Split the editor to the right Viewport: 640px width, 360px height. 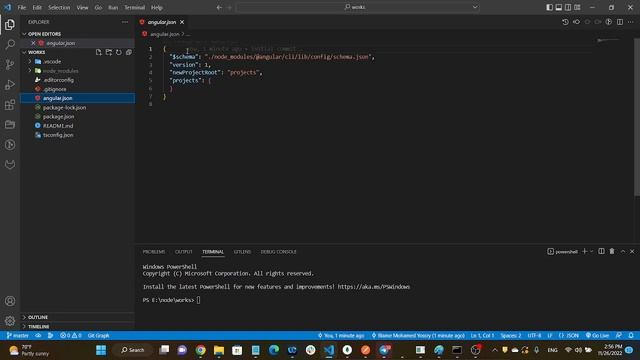click(620, 22)
